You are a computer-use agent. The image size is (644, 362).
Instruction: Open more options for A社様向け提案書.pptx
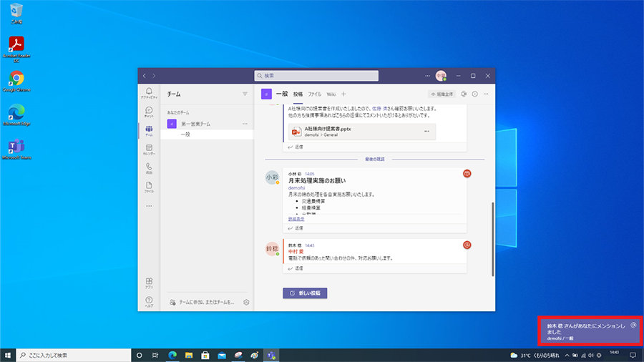pos(426,132)
